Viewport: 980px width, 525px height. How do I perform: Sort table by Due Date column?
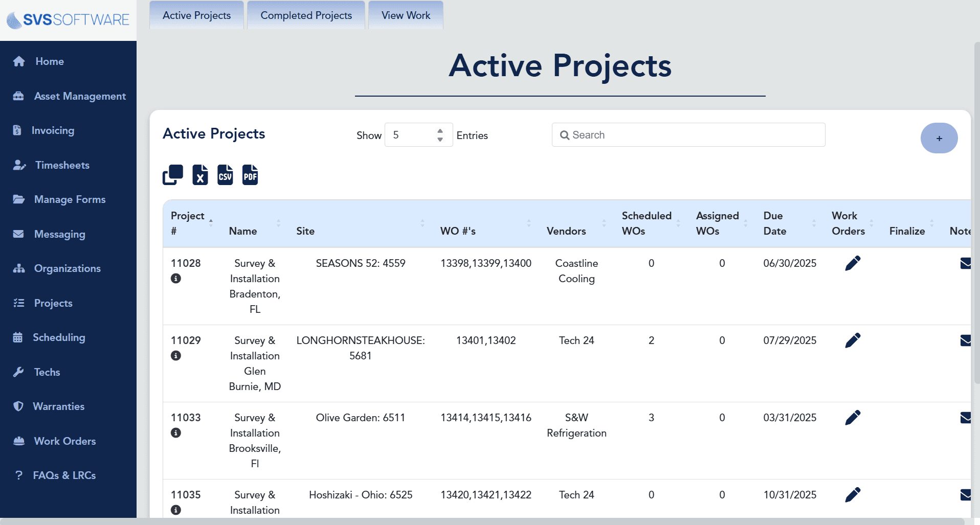coord(789,223)
